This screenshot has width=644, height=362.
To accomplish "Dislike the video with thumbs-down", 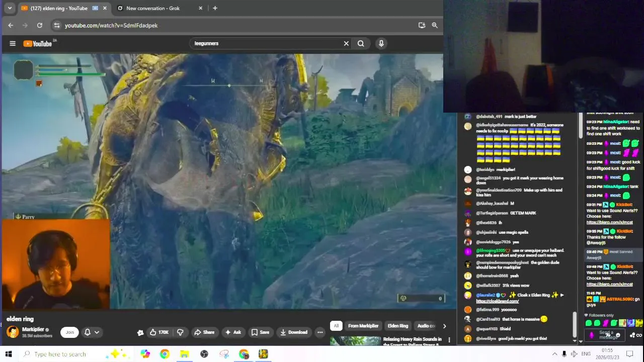I will point(180,332).
